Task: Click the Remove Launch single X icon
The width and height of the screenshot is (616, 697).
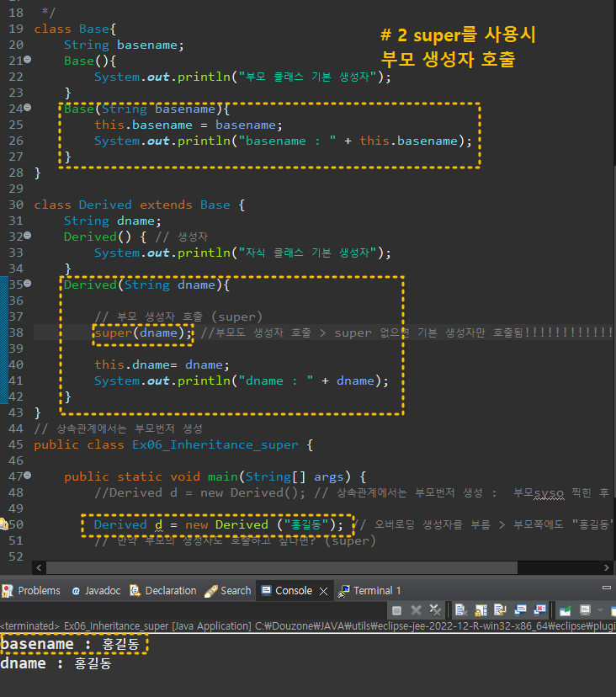Action: pyautogui.click(x=416, y=610)
